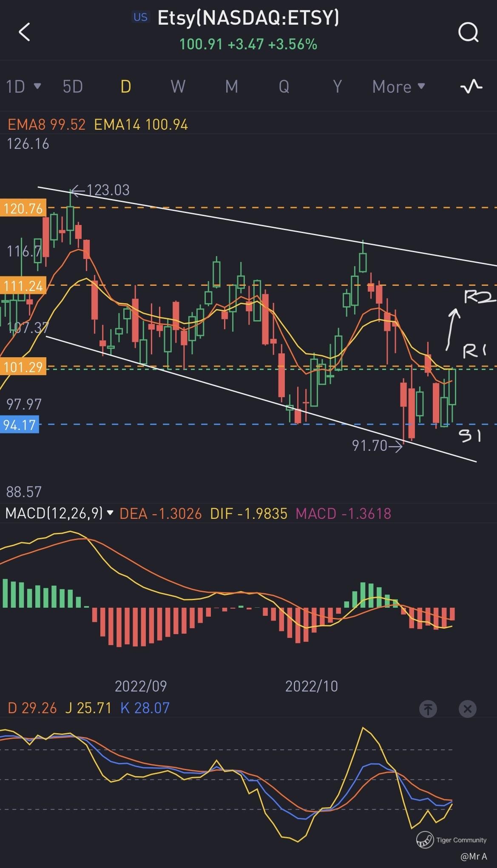Tap the D 29.26 KDJ value
Image resolution: width=497 pixels, height=868 pixels.
pos(32,708)
